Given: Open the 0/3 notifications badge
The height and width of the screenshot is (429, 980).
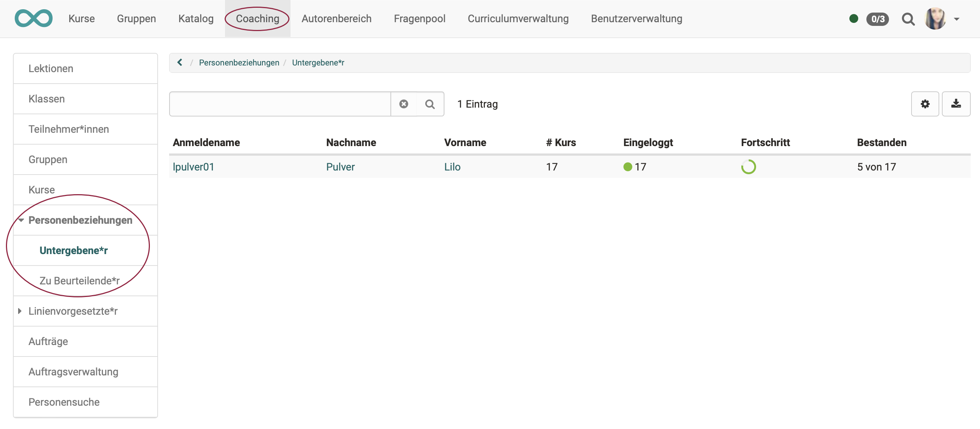Looking at the screenshot, I should pos(877,18).
